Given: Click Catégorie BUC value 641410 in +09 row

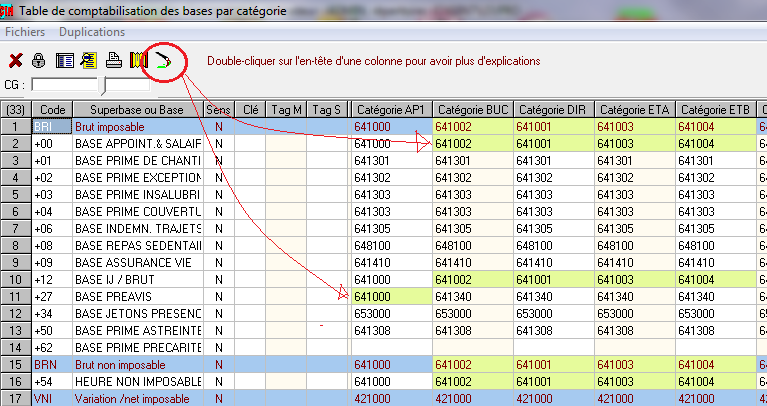Looking at the screenshot, I should 473,263.
